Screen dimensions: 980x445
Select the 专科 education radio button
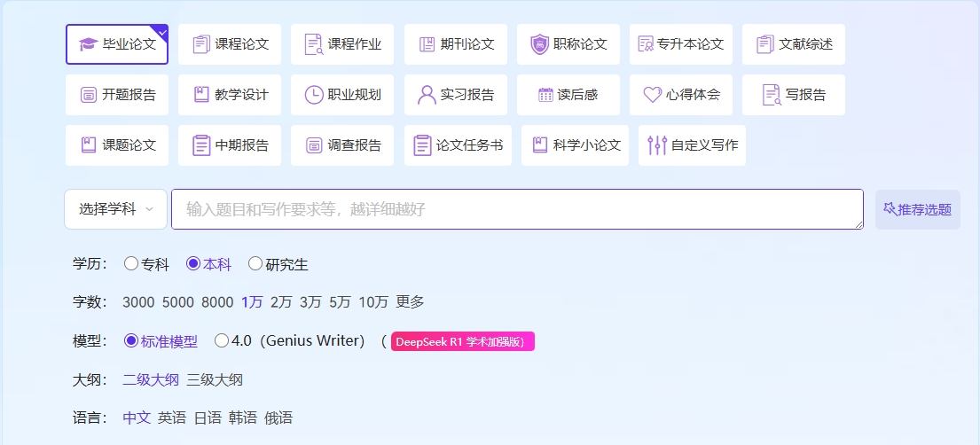pos(131,263)
